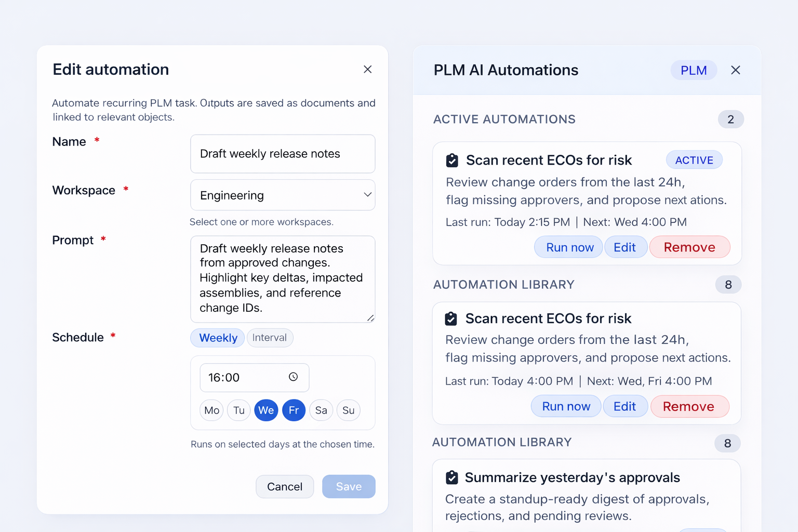Click the clock icon in time field
Screen dimensions: 798x532
pos(293,377)
